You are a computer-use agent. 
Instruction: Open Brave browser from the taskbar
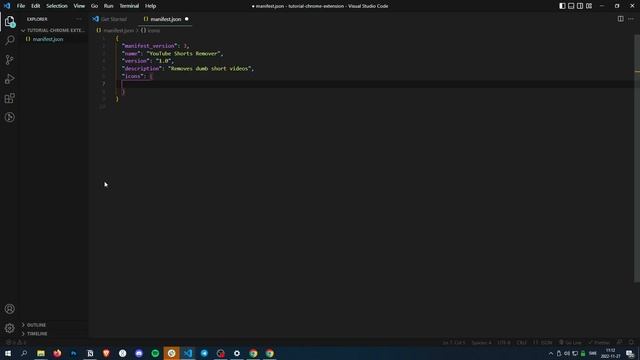[x=106, y=353]
